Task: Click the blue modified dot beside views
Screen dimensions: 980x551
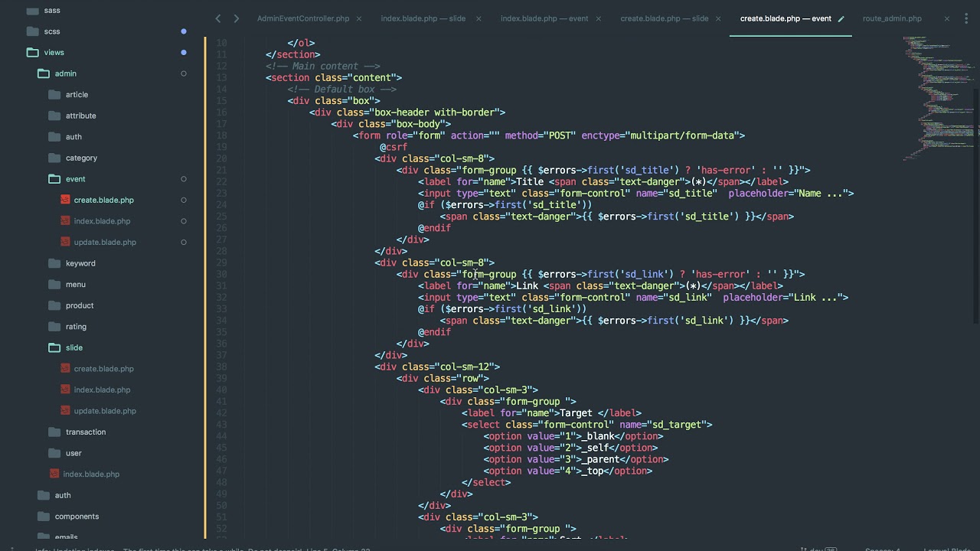Action: (x=184, y=52)
